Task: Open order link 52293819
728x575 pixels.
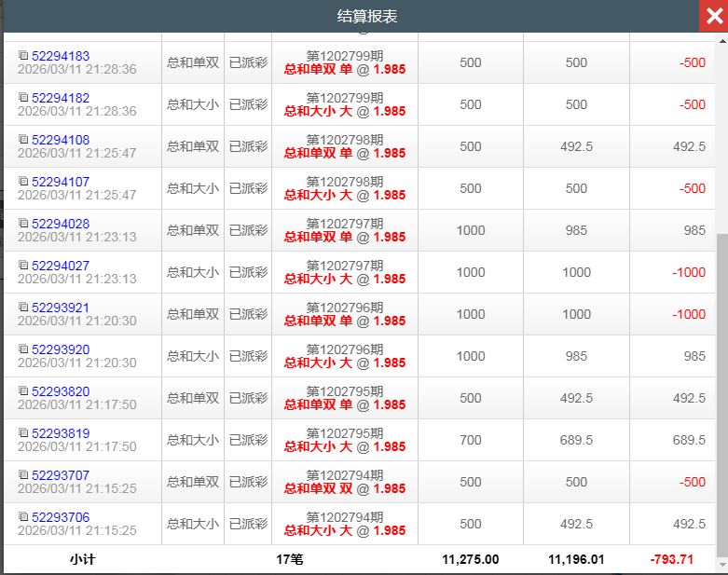Action: click(x=61, y=433)
